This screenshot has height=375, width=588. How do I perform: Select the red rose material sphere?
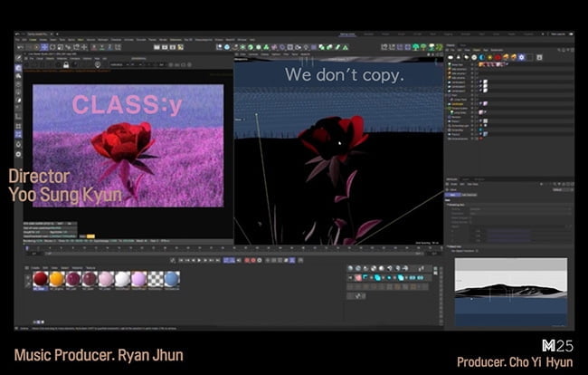[40, 279]
